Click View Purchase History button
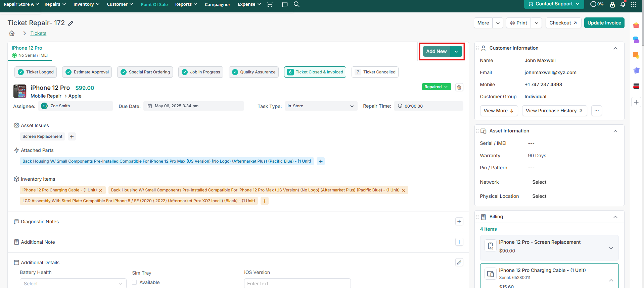The height and width of the screenshot is (288, 644). (554, 111)
